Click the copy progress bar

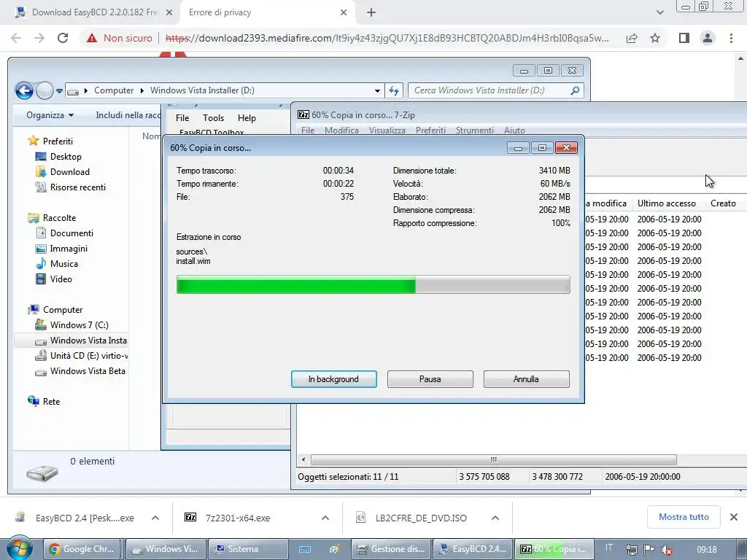coord(373,285)
